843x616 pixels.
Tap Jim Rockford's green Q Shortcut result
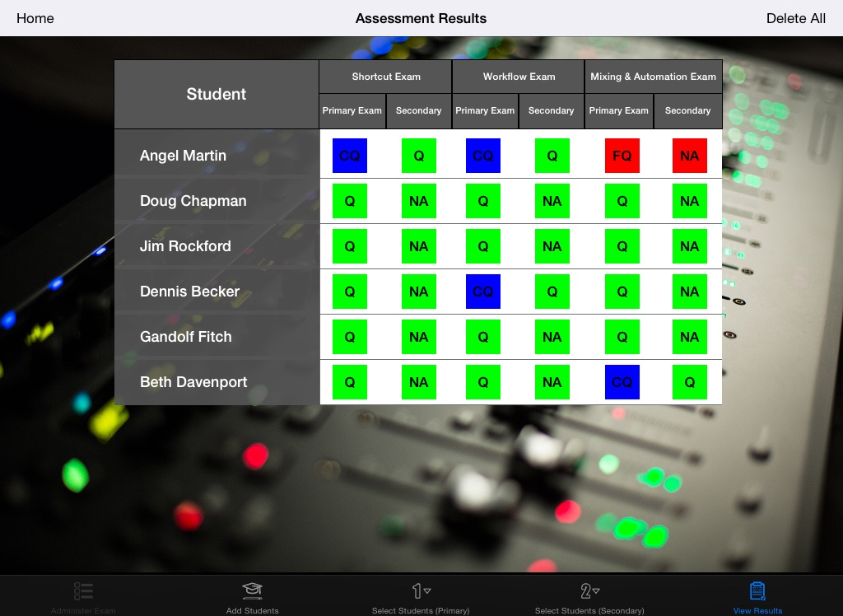[x=350, y=246]
